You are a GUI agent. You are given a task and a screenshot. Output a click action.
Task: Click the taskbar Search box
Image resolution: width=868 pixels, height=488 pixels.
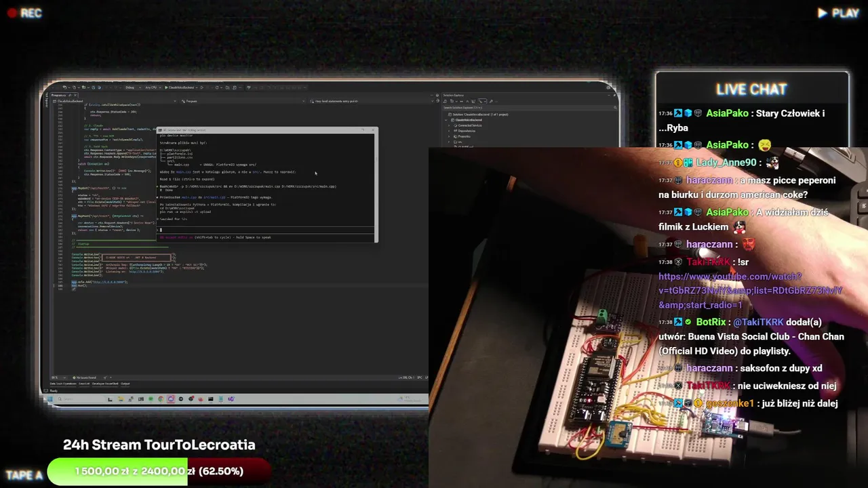[82, 399]
